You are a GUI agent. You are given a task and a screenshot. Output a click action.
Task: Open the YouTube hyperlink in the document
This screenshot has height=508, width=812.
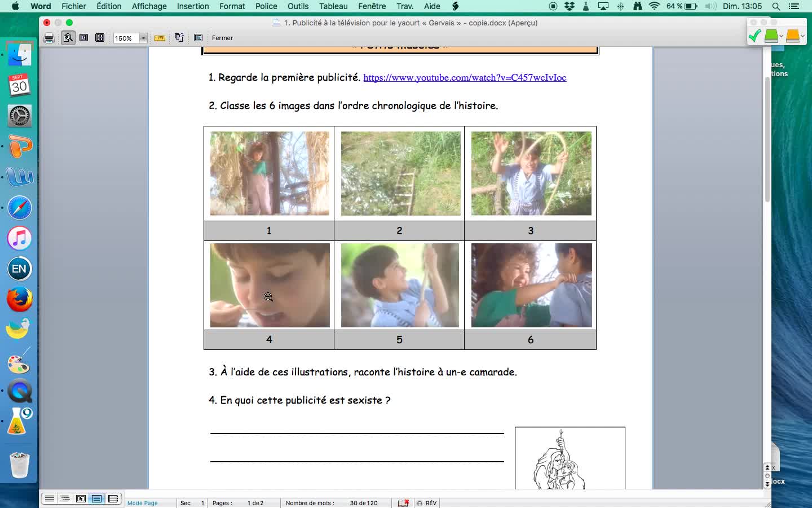(x=465, y=78)
